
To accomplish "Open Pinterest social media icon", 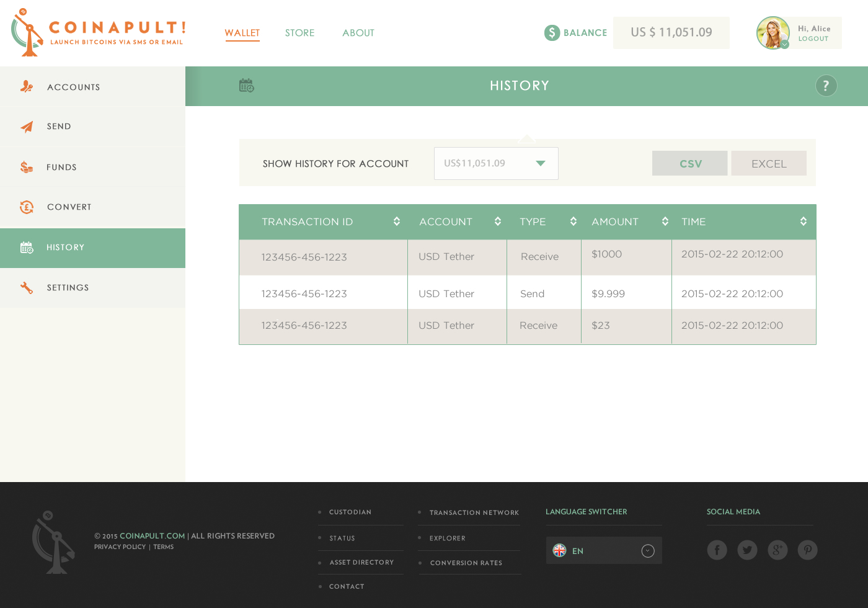I will (x=807, y=550).
